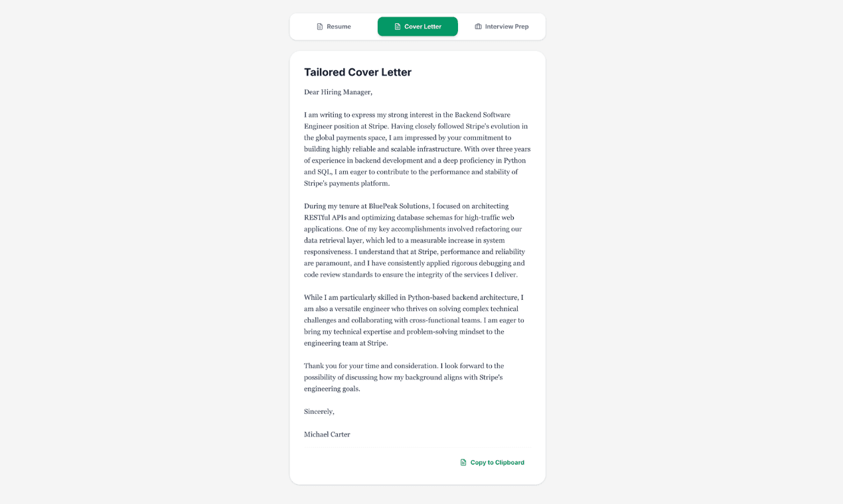Screen dimensions: 843x504
Task: Click the 'Sincerely,' closing line
Action: [319, 411]
